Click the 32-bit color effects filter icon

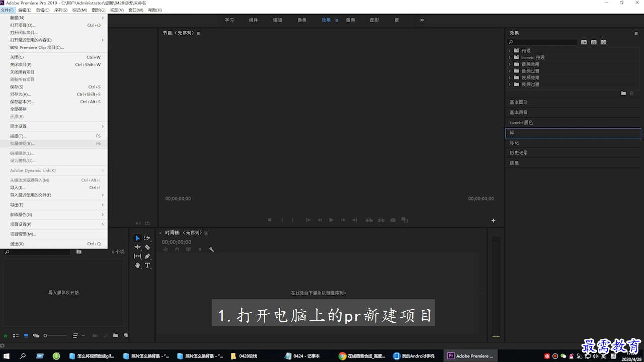click(594, 42)
